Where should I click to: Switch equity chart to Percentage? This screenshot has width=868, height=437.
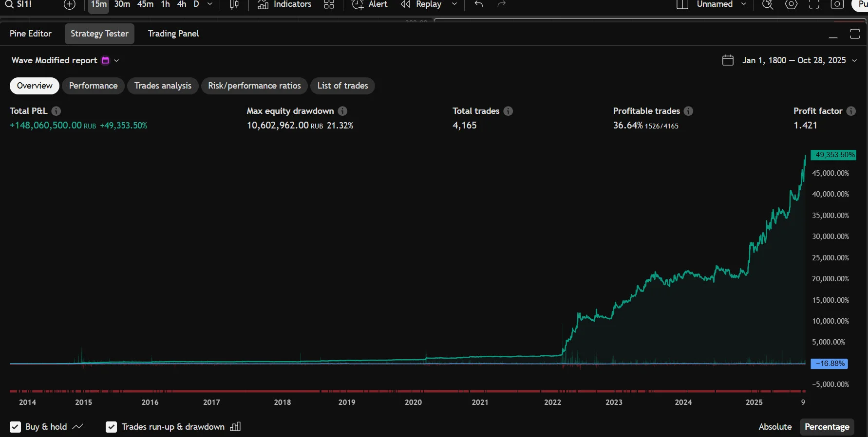pyautogui.click(x=827, y=427)
